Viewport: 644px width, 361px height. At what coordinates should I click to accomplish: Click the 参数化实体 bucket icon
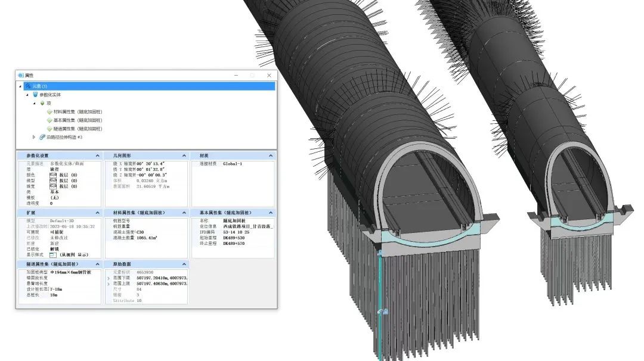click(x=35, y=95)
